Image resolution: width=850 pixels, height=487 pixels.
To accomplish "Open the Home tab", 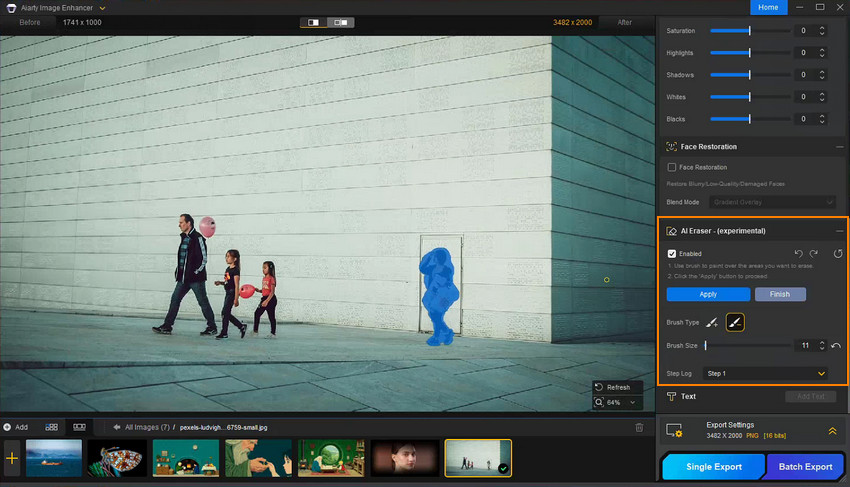I will 768,7.
